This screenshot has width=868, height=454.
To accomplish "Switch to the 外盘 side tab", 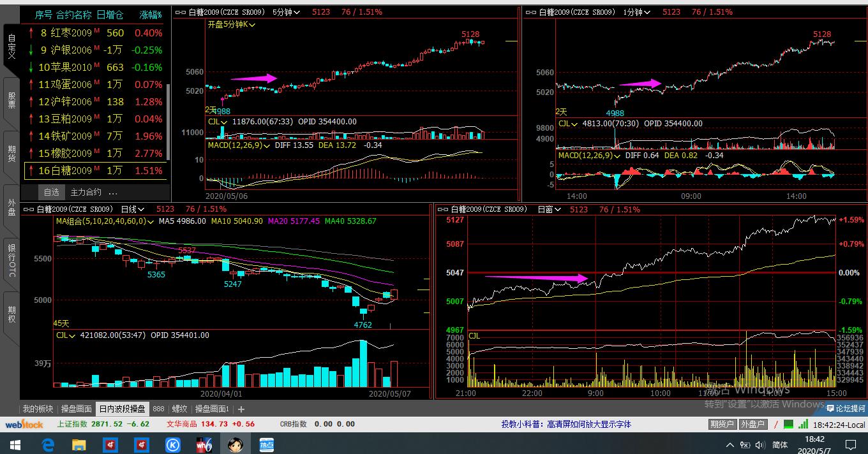I will point(11,207).
